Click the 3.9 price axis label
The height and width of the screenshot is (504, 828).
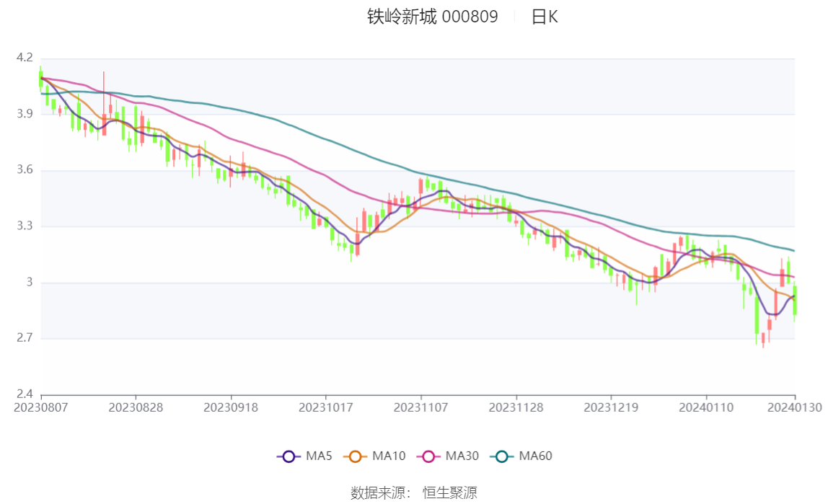(x=25, y=114)
